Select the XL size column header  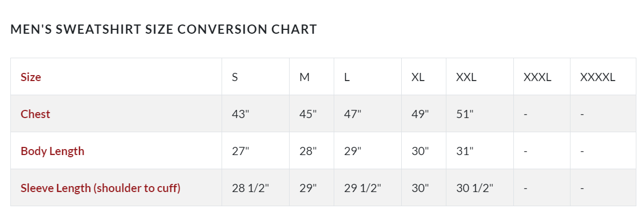(418, 77)
